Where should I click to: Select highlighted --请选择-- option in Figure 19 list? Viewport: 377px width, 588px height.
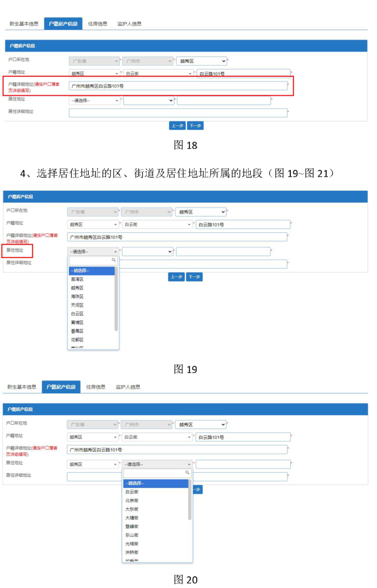tap(92, 271)
